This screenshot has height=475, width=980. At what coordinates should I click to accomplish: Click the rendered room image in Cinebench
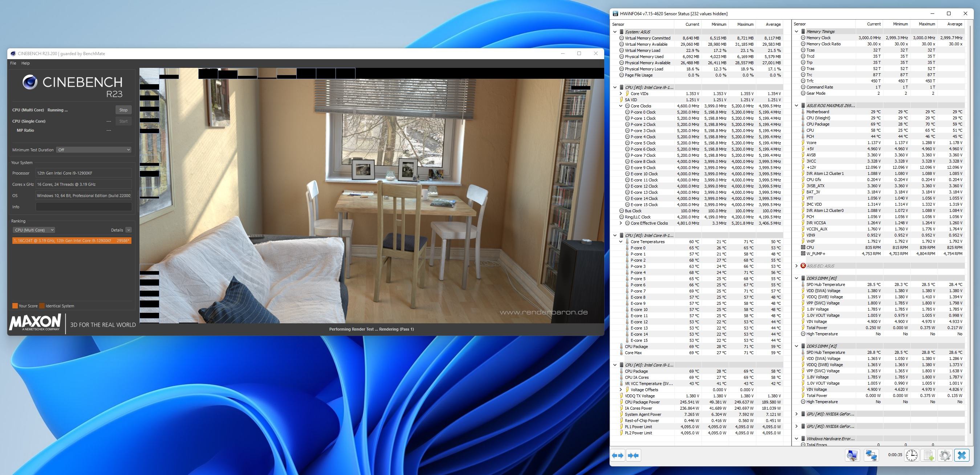(372, 196)
